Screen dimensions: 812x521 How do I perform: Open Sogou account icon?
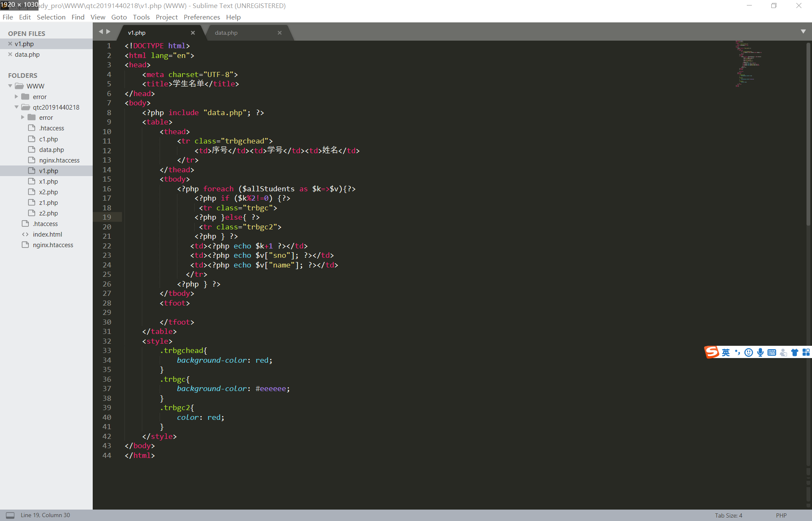[783, 353]
